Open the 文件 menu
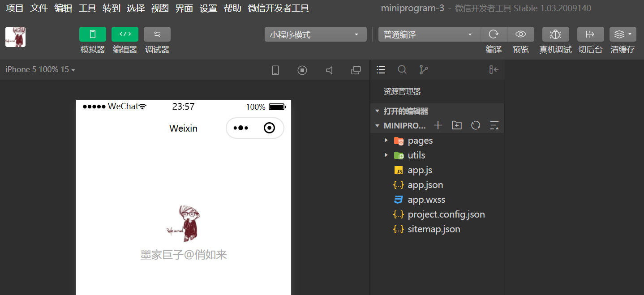 click(x=39, y=8)
